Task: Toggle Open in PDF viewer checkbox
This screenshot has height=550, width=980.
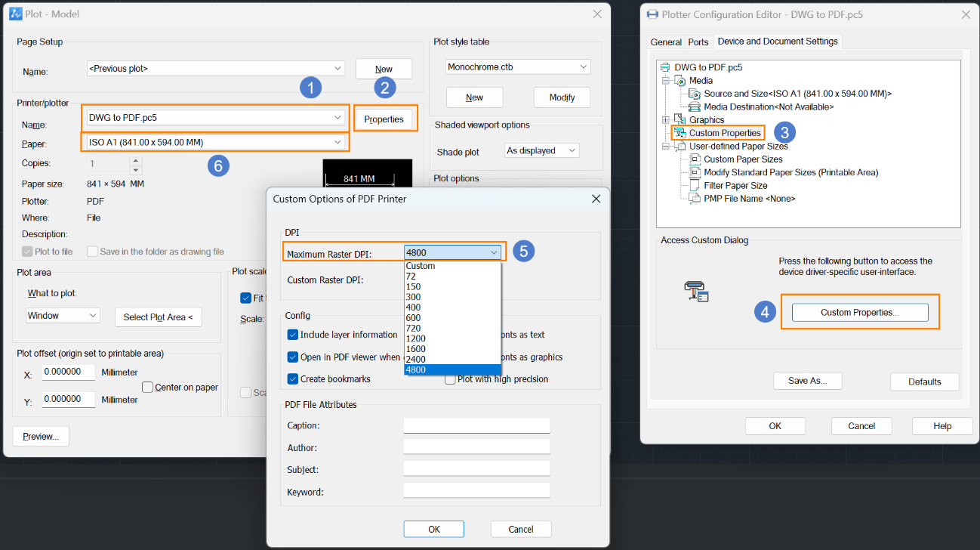Action: [x=293, y=357]
